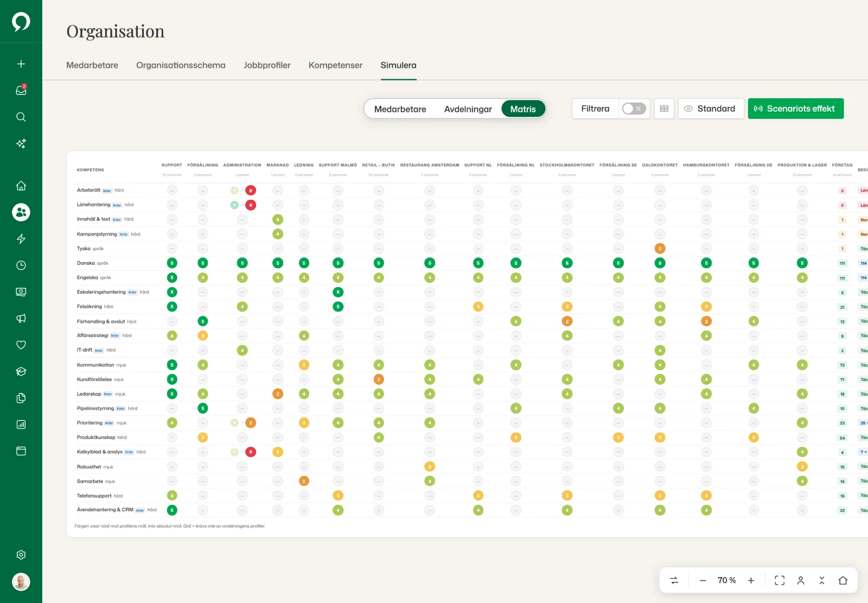The image size is (868, 603).
Task: Click the 70 % zoom level value
Action: [x=726, y=580]
